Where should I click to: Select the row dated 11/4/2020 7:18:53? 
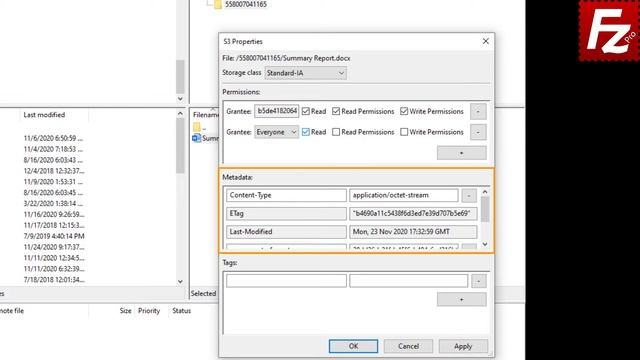(x=53, y=149)
